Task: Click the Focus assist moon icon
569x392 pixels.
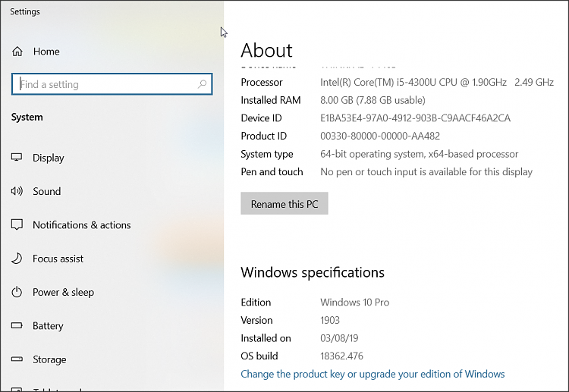Action: tap(17, 259)
